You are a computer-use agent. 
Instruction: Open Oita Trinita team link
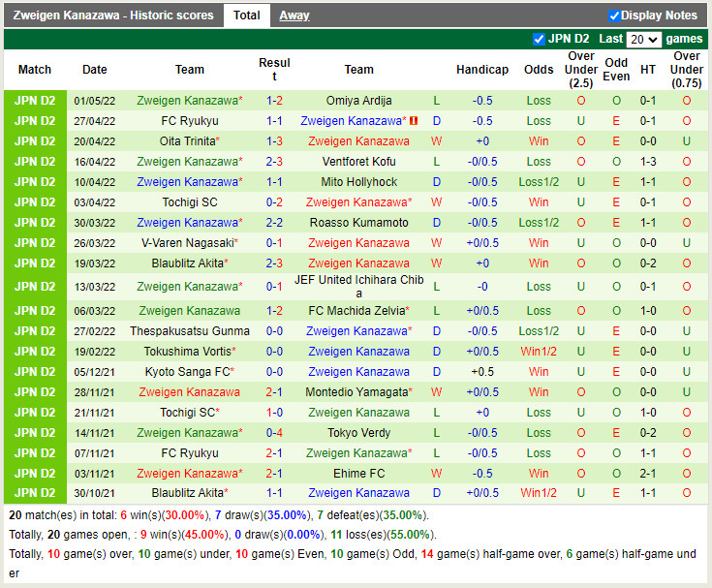(189, 141)
